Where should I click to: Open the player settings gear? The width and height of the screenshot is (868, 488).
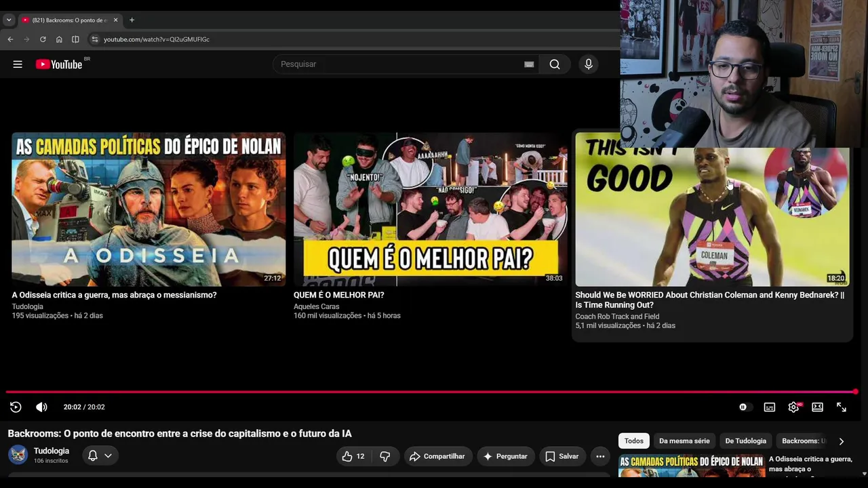[x=793, y=407]
